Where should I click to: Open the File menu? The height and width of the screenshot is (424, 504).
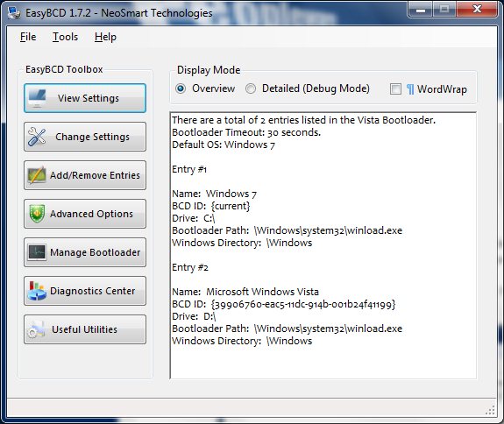tap(28, 37)
